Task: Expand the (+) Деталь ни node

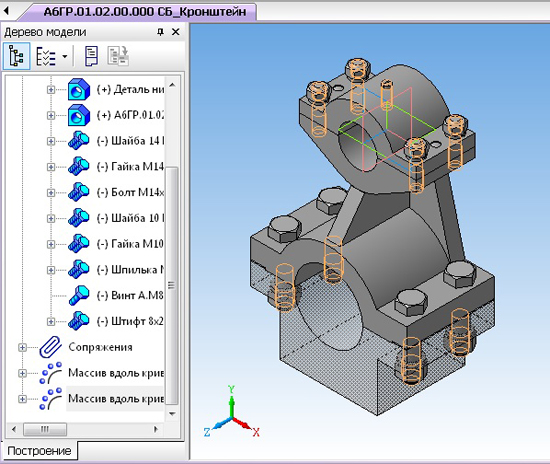Action: coord(51,90)
